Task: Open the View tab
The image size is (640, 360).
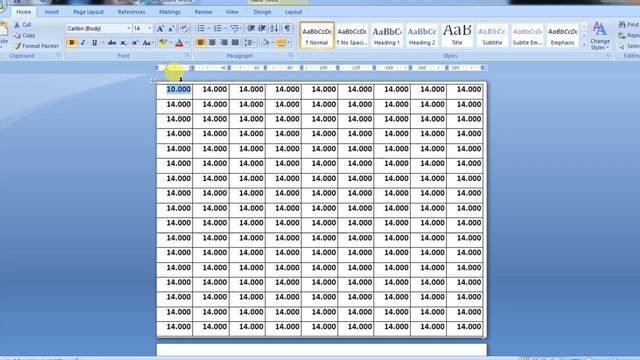Action: pyautogui.click(x=232, y=12)
